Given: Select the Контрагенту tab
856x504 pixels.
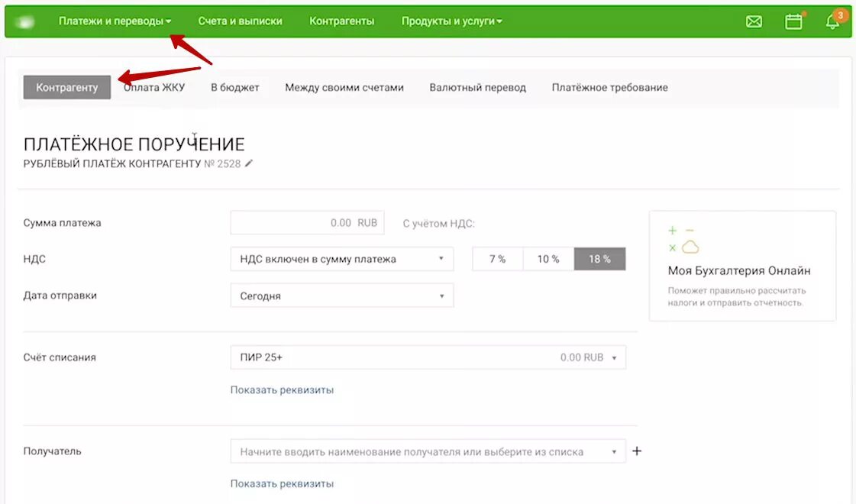Looking at the screenshot, I should [x=67, y=87].
